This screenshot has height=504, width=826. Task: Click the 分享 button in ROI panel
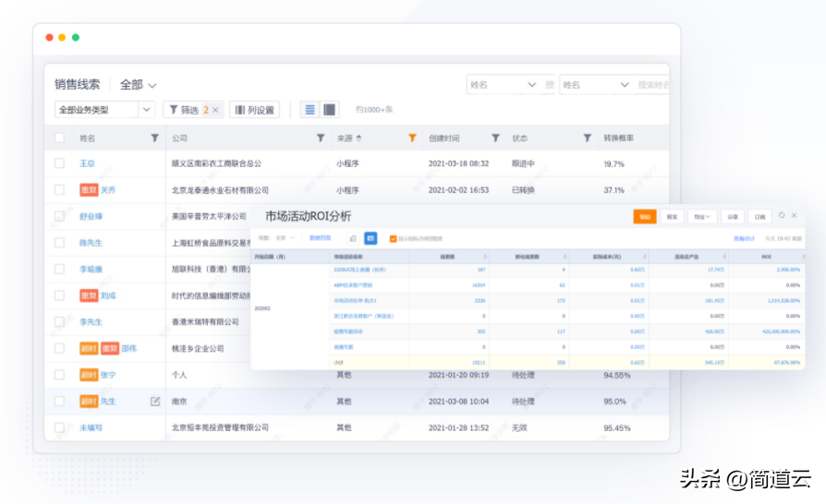pyautogui.click(x=733, y=216)
